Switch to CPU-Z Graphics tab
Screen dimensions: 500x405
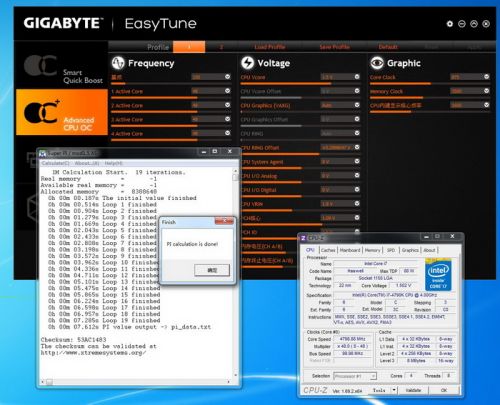click(410, 250)
